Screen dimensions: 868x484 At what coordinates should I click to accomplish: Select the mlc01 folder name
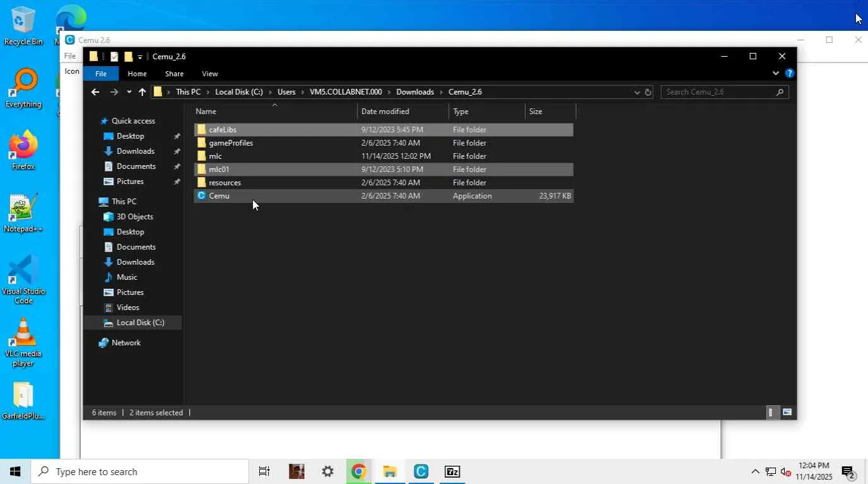tap(219, 170)
